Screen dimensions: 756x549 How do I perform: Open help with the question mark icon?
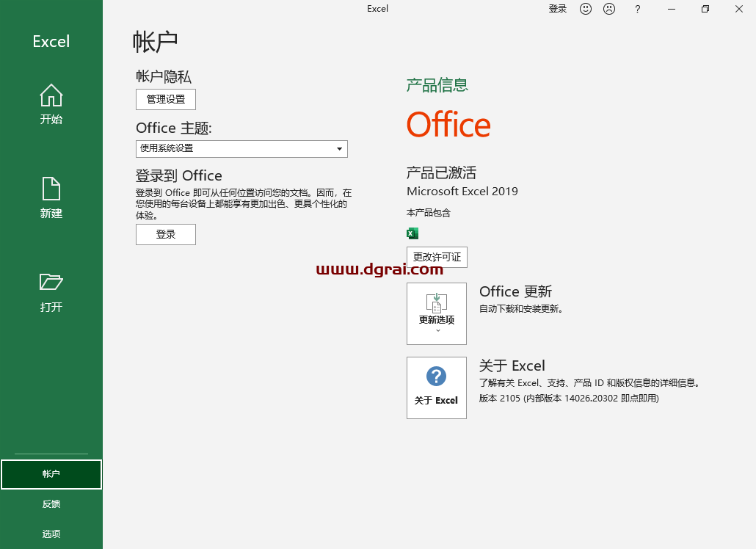coord(637,9)
